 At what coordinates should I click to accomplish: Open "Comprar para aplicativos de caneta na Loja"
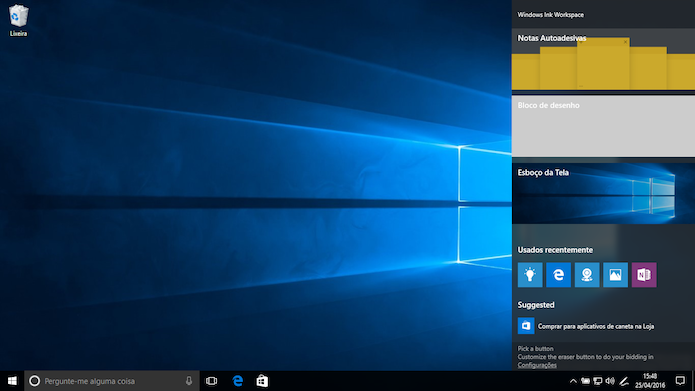[x=596, y=326]
